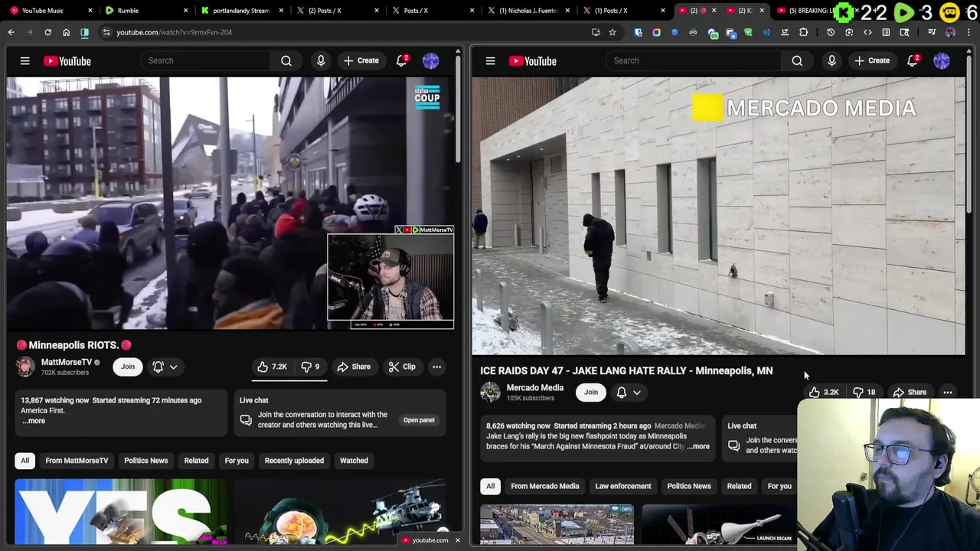Viewport: 980px width, 551px height.
Task: Clip the Minneapolis RIOTS stream
Action: click(402, 367)
